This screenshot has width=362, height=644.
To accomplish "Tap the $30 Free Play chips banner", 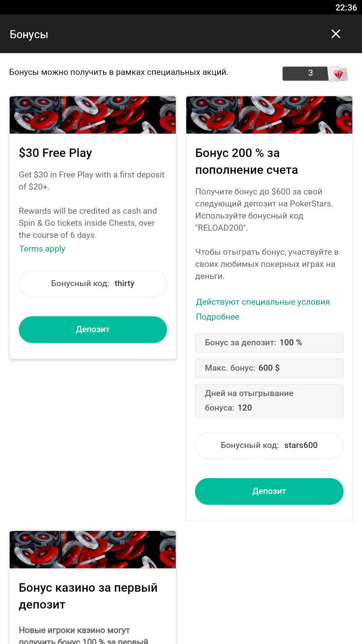I will (x=93, y=115).
